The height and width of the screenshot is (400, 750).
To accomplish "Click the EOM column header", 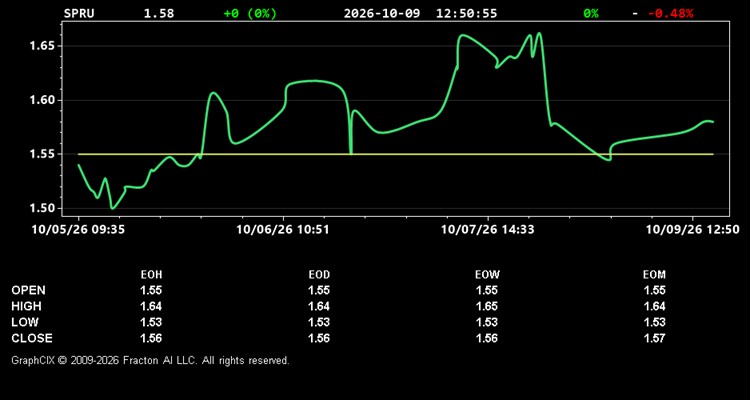I will [654, 275].
